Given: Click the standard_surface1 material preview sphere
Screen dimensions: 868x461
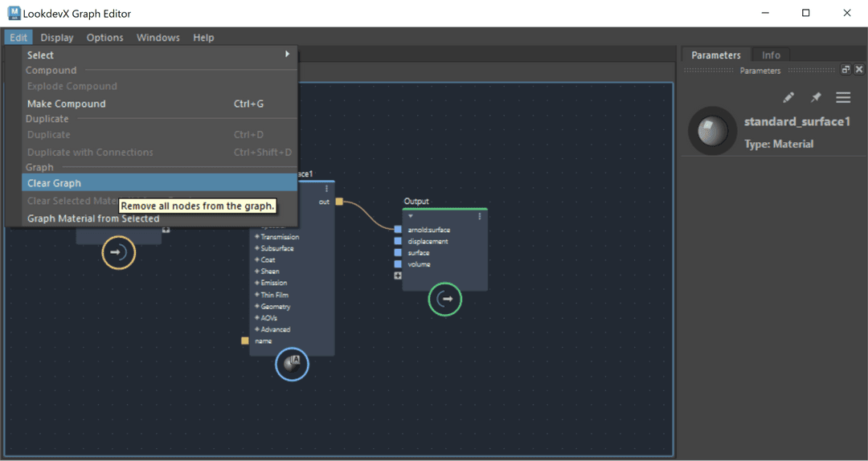Looking at the screenshot, I should pos(712,131).
